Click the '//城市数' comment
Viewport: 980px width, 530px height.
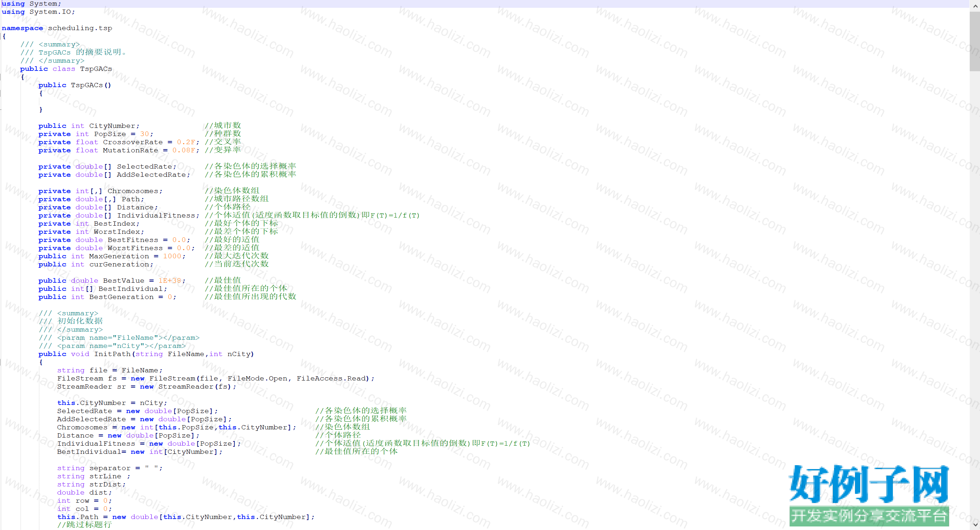tap(223, 125)
